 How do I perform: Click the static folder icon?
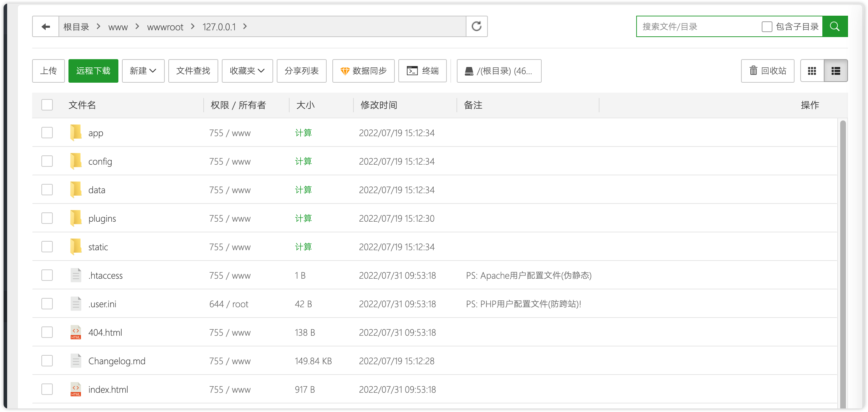pyautogui.click(x=76, y=247)
